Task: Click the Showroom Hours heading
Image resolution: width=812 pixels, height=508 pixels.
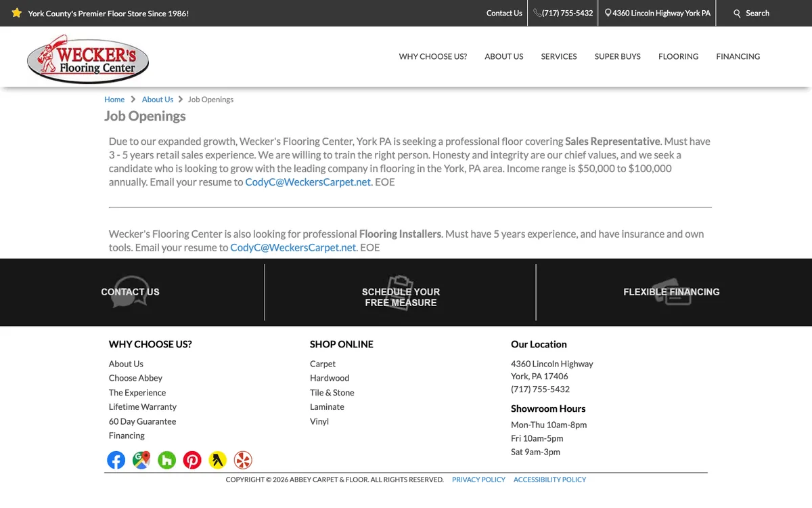Action: coord(548,409)
